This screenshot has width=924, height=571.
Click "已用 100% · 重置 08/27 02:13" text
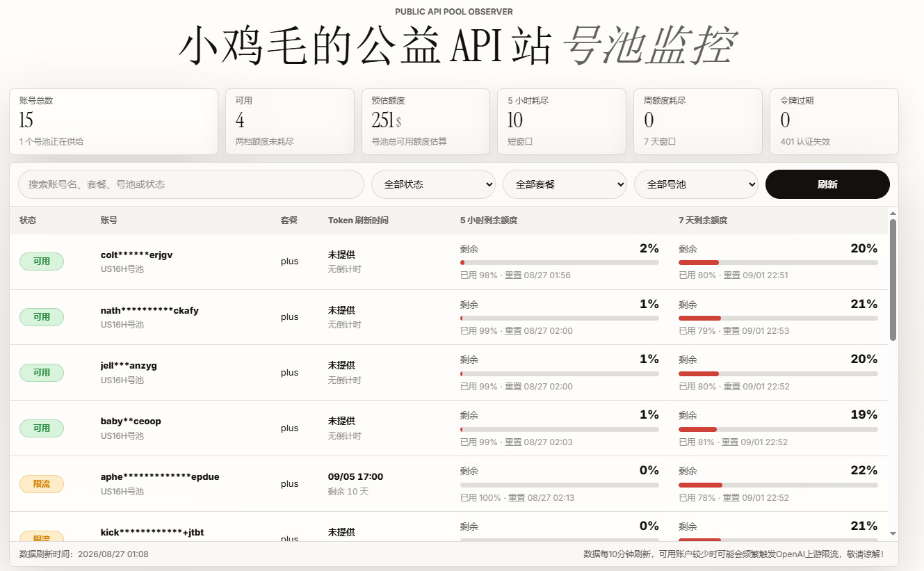pyautogui.click(x=519, y=498)
